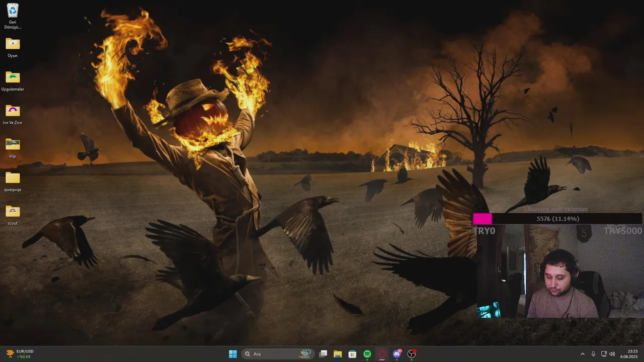
Task: Open OBS Studio from the taskbar
Action: tap(412, 354)
